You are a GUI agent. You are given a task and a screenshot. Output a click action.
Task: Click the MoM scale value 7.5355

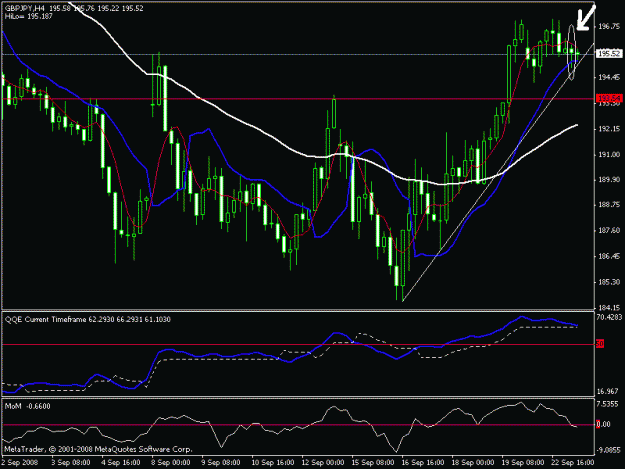(x=608, y=404)
